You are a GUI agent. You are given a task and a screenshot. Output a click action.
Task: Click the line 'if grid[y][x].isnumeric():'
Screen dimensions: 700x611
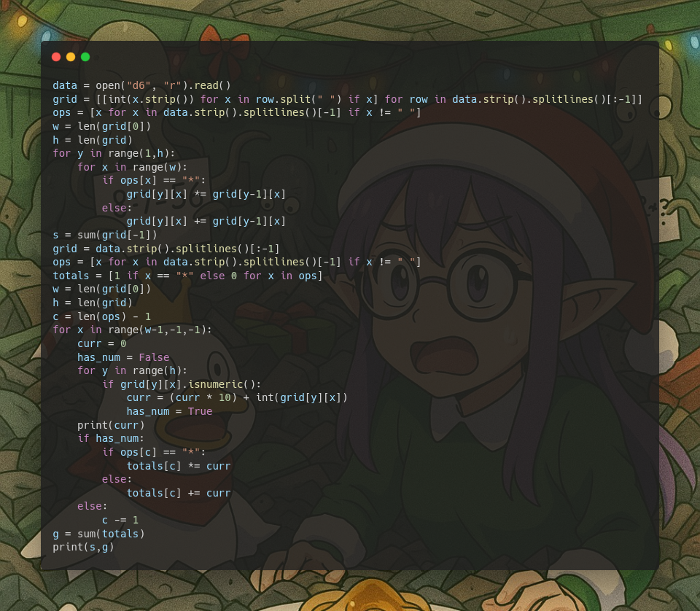click(182, 384)
